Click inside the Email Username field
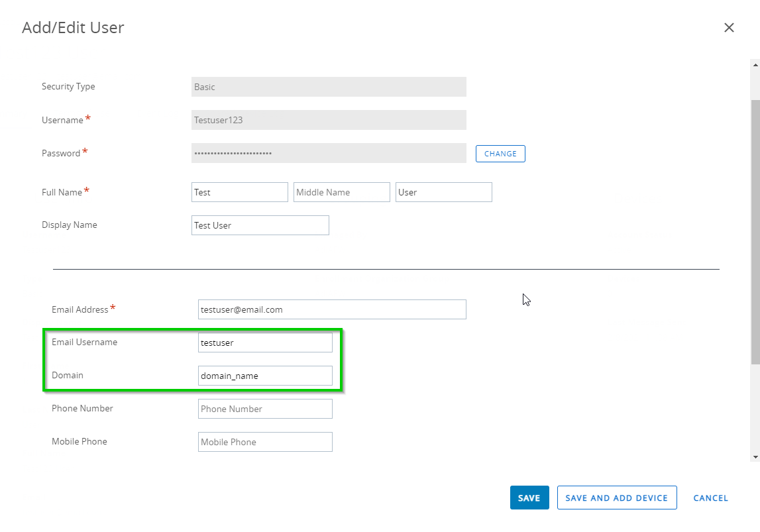 point(265,342)
